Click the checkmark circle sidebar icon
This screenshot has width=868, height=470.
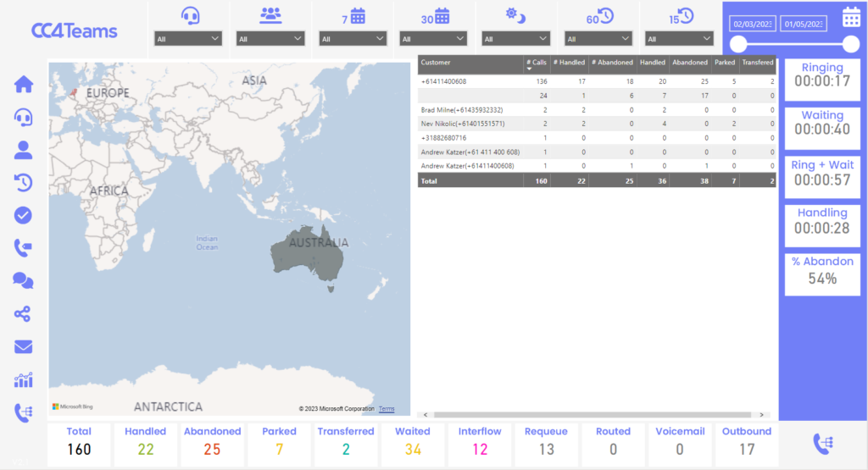point(24,215)
